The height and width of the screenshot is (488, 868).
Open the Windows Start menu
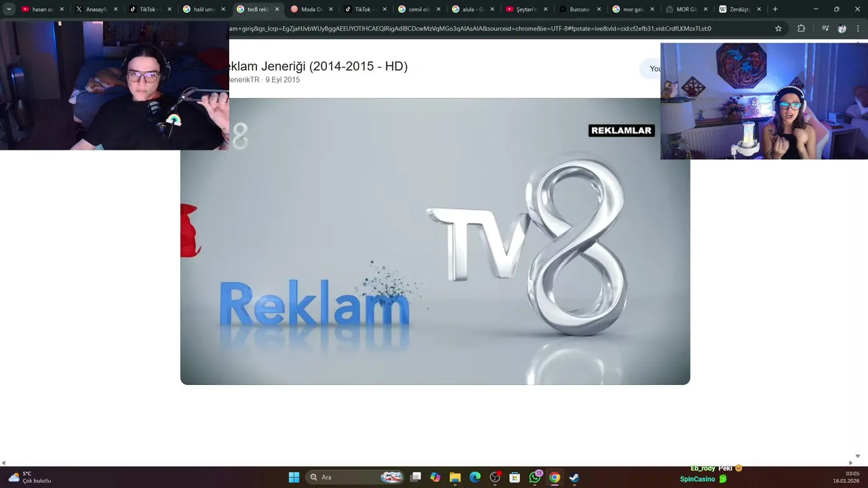pyautogui.click(x=294, y=477)
